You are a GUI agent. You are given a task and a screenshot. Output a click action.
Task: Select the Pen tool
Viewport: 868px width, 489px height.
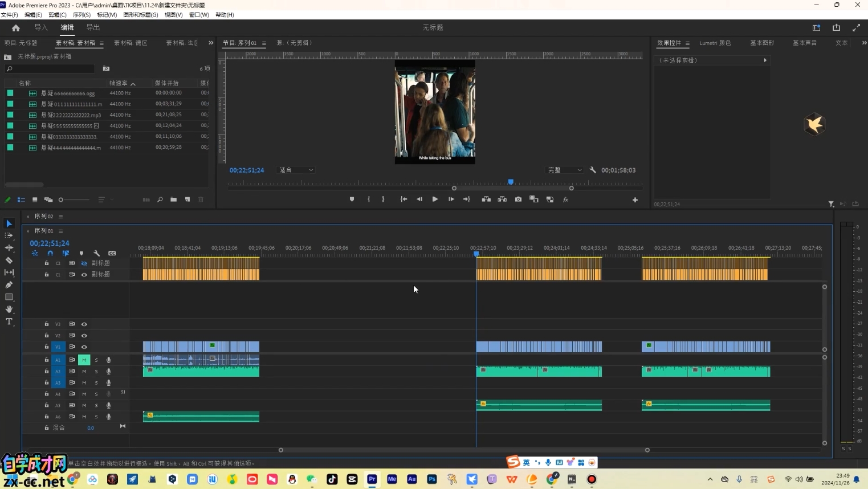coord(9,284)
